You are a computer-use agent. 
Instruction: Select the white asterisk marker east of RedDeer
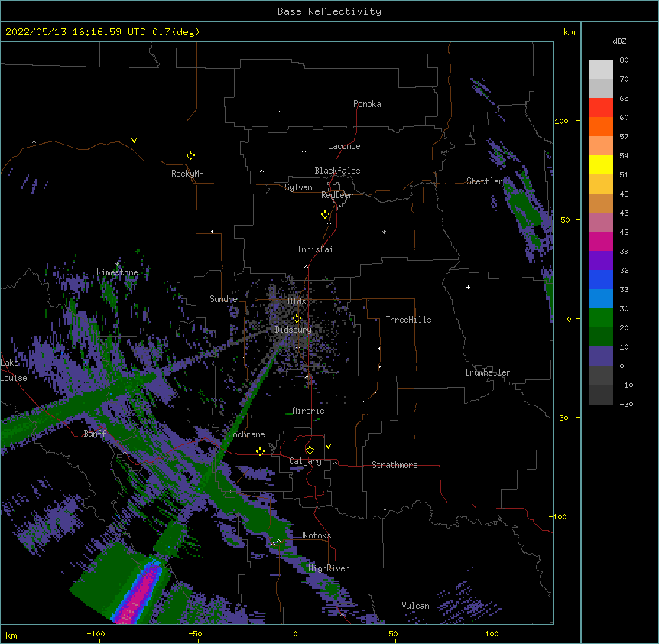[x=384, y=232]
